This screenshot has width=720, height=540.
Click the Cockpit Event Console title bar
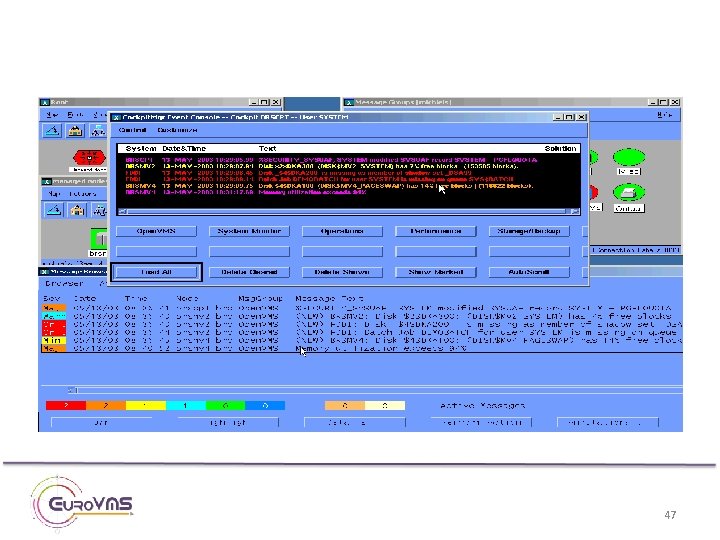(349, 117)
